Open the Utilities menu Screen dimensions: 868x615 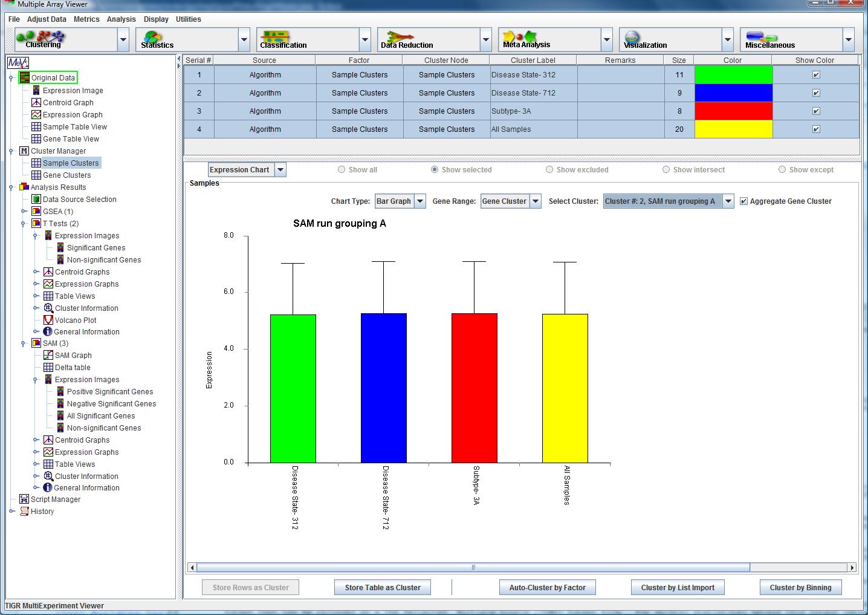tap(188, 19)
